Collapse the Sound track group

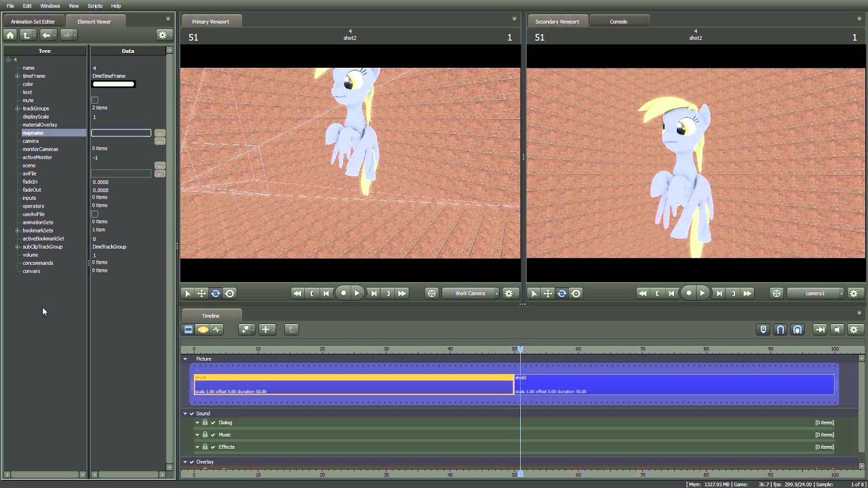[185, 413]
